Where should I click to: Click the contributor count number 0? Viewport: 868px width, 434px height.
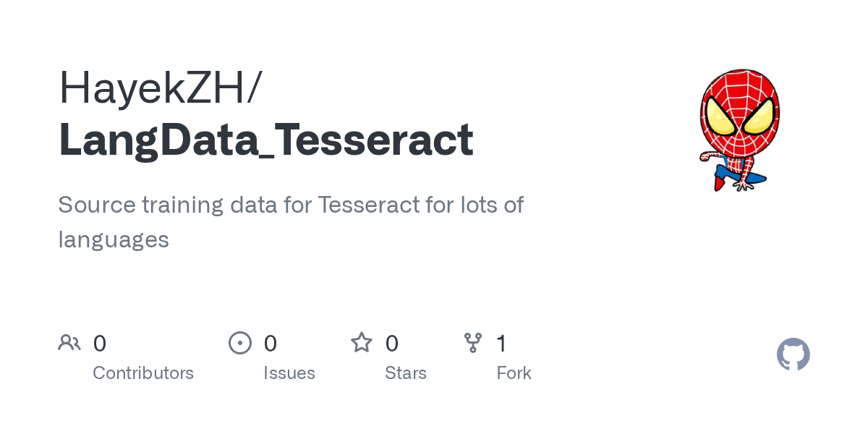[100, 343]
